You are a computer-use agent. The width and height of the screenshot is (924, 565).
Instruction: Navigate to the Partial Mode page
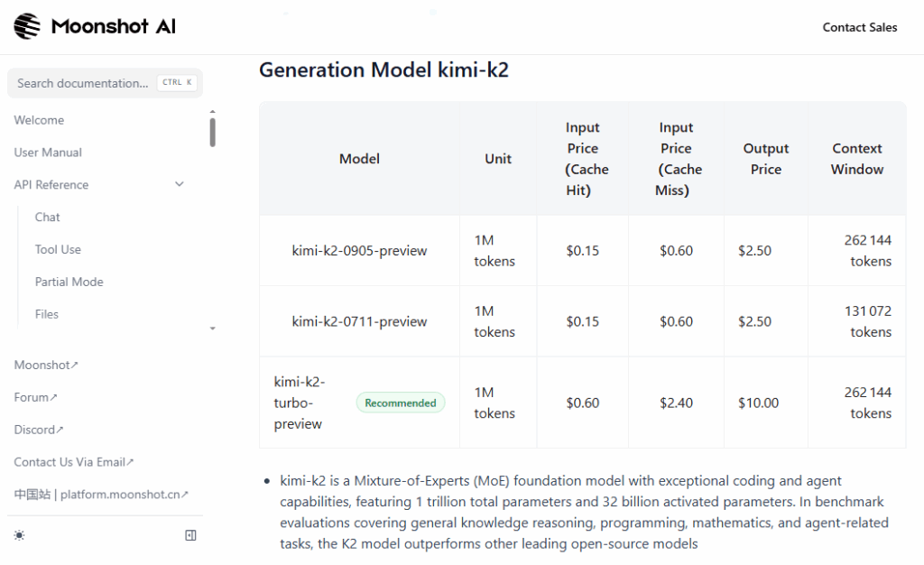69,282
